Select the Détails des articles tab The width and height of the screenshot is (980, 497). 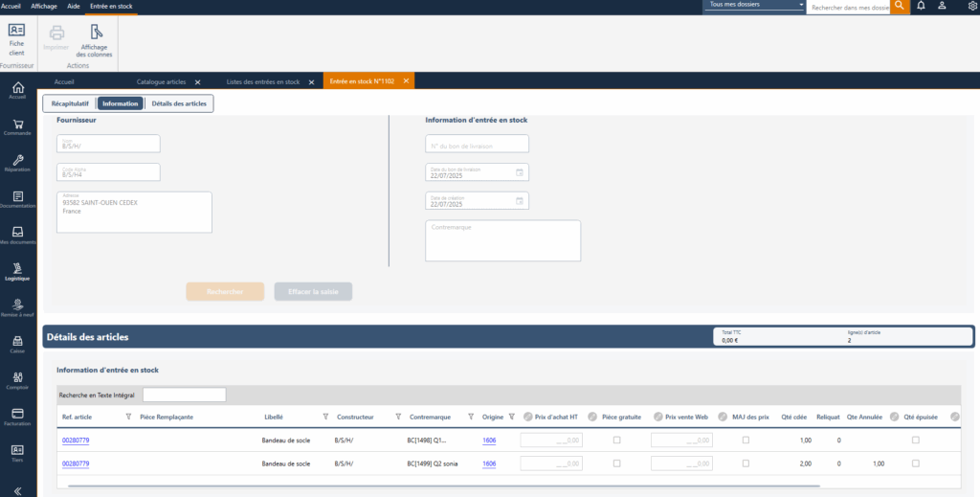[179, 103]
